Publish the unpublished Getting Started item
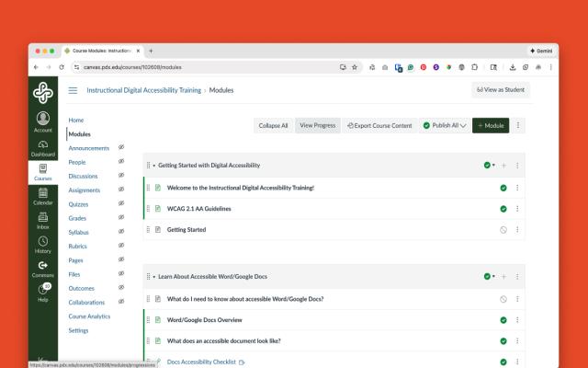Screen dimensions: 588x368 point(503,230)
